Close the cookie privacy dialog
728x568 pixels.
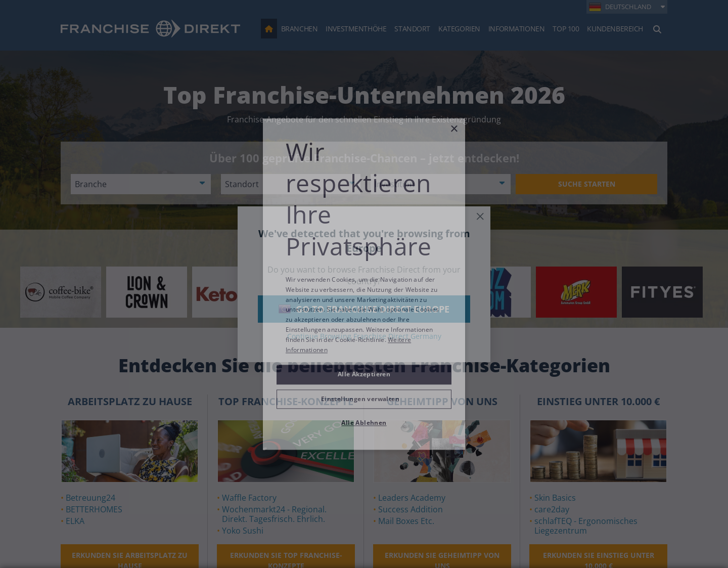coord(454,128)
